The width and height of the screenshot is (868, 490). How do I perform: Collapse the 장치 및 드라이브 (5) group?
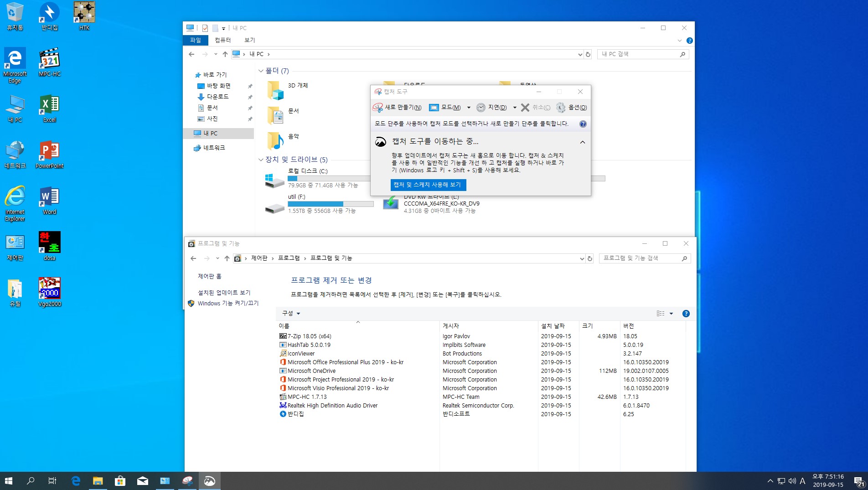tap(261, 160)
